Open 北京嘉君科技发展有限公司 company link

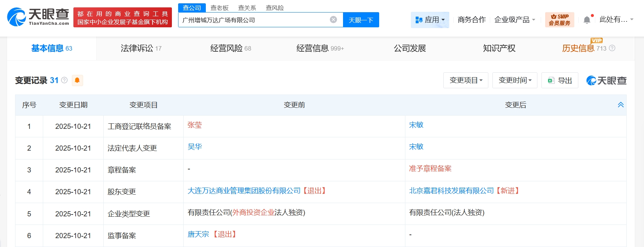pyautogui.click(x=451, y=191)
